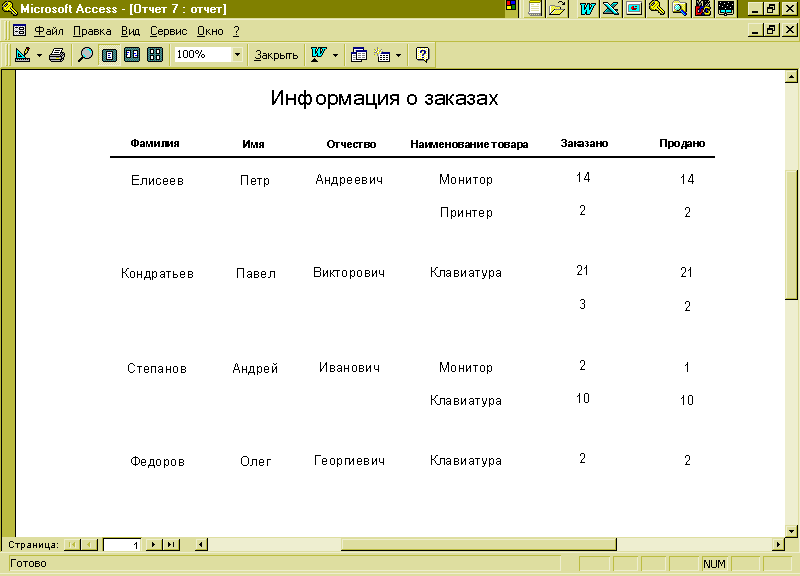Image resolution: width=800 pixels, height=576 pixels.
Task: Open the database window icon
Action: point(359,55)
